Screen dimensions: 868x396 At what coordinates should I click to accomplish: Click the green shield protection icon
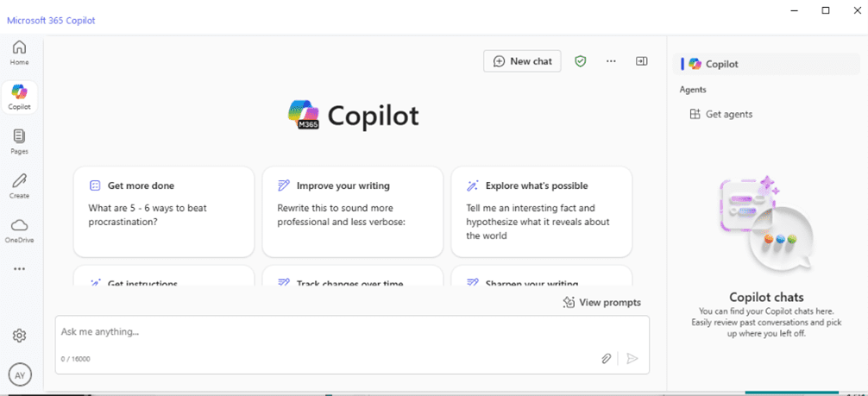coord(581,61)
